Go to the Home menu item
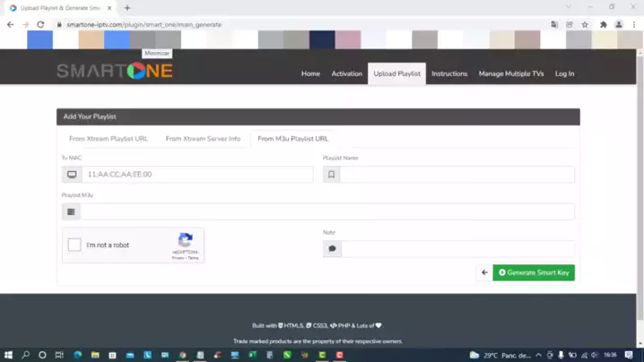Image resolution: width=644 pixels, height=362 pixels. point(310,73)
